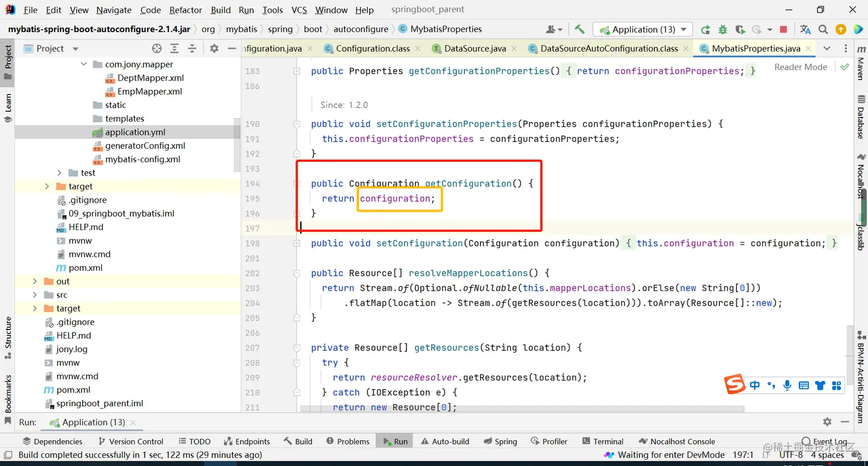Click the green inspection checkmark icon
Viewport: 868px width, 466px height.
[x=844, y=67]
